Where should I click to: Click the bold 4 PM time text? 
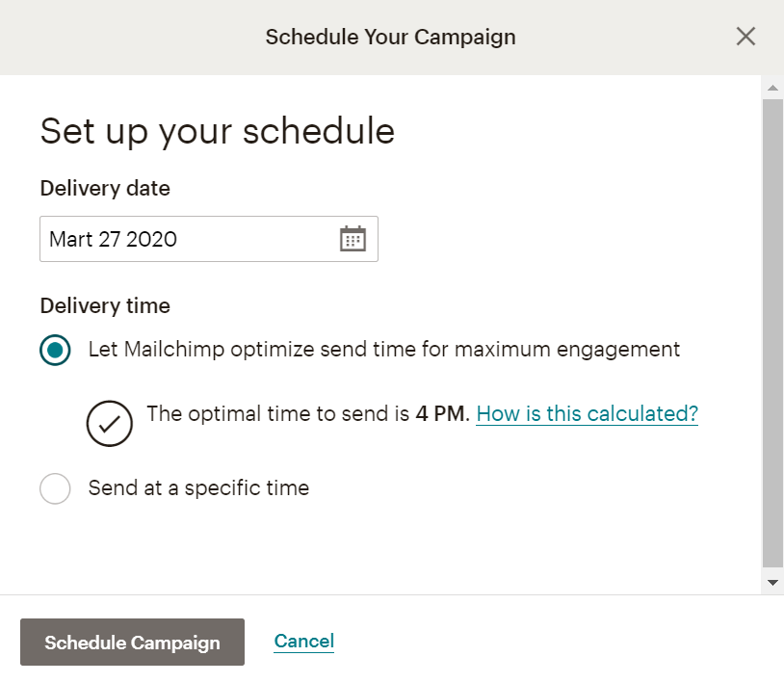pyautogui.click(x=441, y=414)
